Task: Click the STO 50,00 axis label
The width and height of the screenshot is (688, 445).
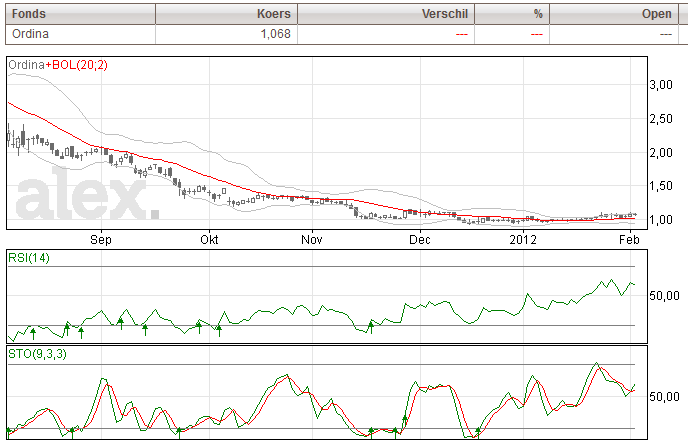Action: point(664,397)
